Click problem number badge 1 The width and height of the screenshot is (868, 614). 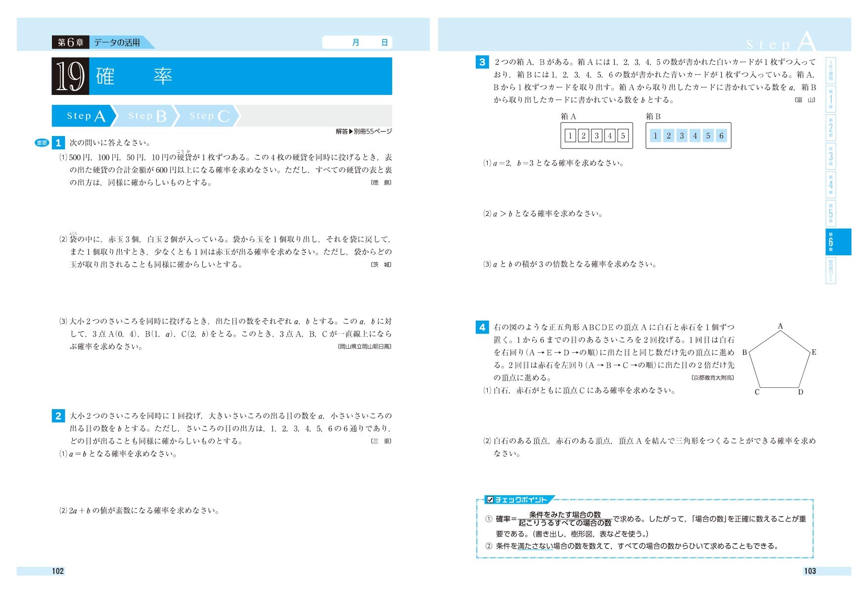59,142
